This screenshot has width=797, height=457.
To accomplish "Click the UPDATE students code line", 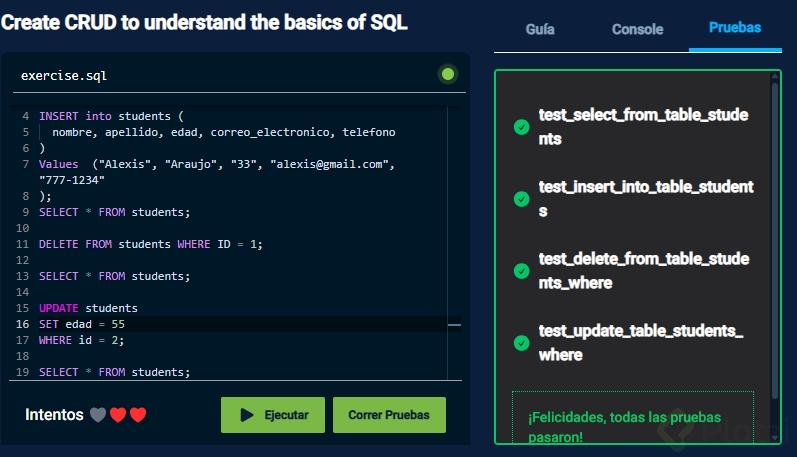I will click(x=88, y=308).
